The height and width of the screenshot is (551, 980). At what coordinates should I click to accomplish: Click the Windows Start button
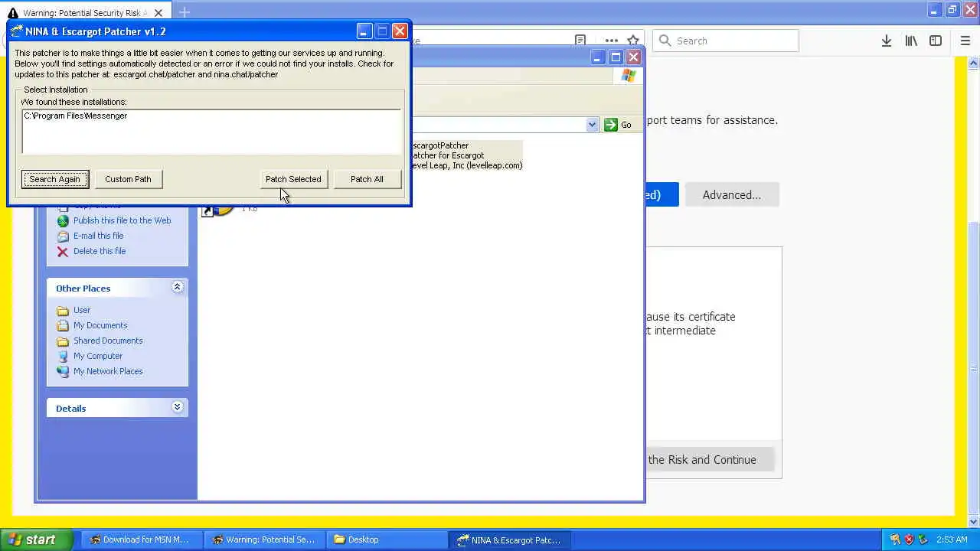(36, 540)
